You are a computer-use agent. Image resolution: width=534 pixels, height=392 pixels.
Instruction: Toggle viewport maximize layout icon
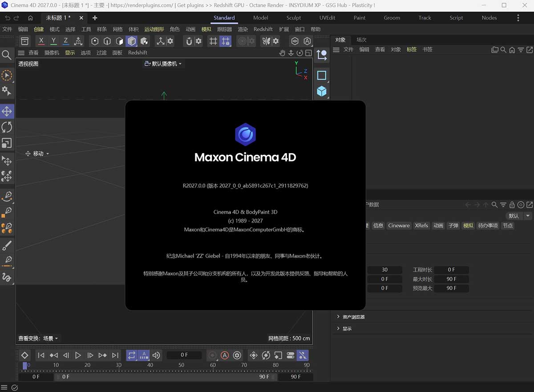pos(308,53)
